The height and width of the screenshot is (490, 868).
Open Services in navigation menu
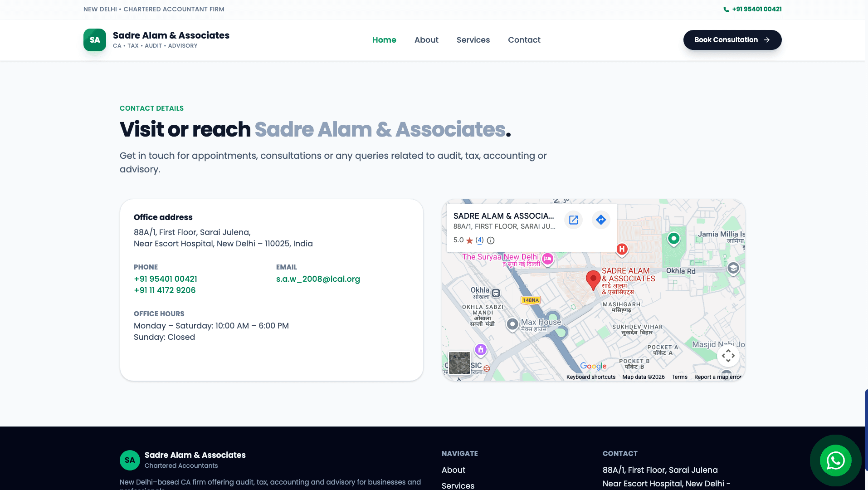click(x=473, y=40)
